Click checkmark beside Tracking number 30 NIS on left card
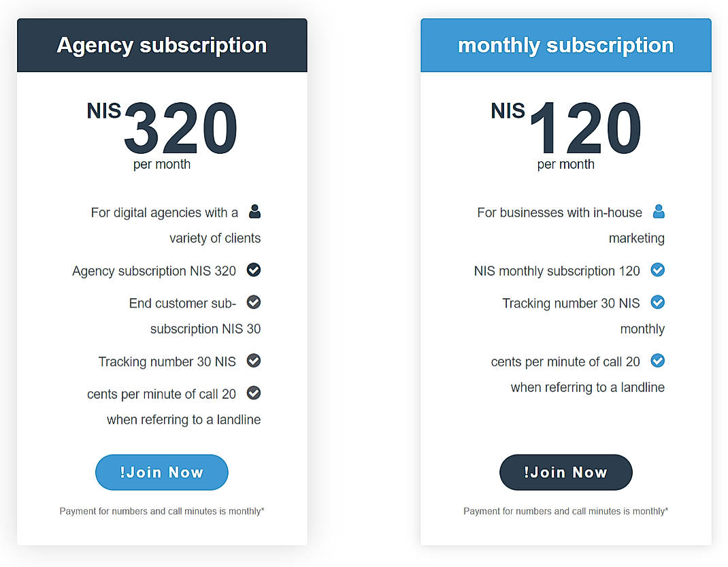The width and height of the screenshot is (728, 567). (253, 361)
